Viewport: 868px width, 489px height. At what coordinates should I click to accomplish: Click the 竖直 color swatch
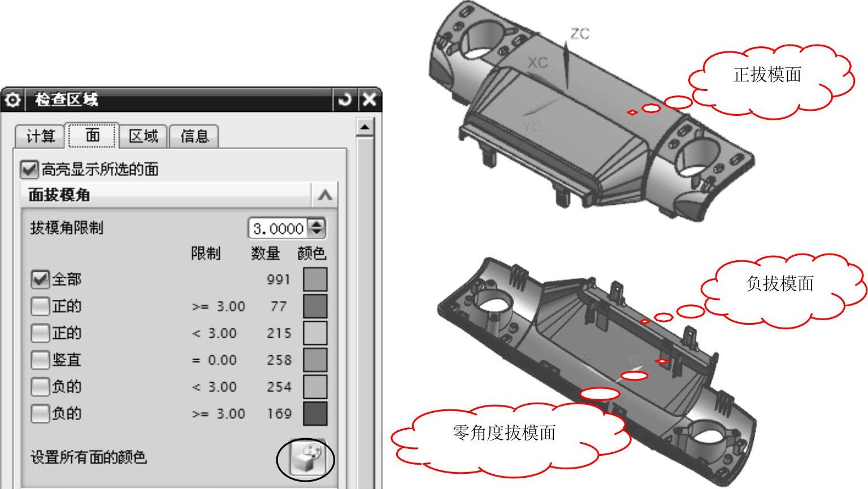tap(315, 360)
